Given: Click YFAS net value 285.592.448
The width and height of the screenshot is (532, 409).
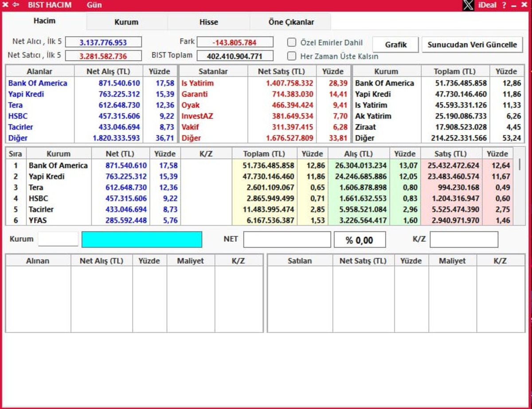Looking at the screenshot, I should (126, 220).
